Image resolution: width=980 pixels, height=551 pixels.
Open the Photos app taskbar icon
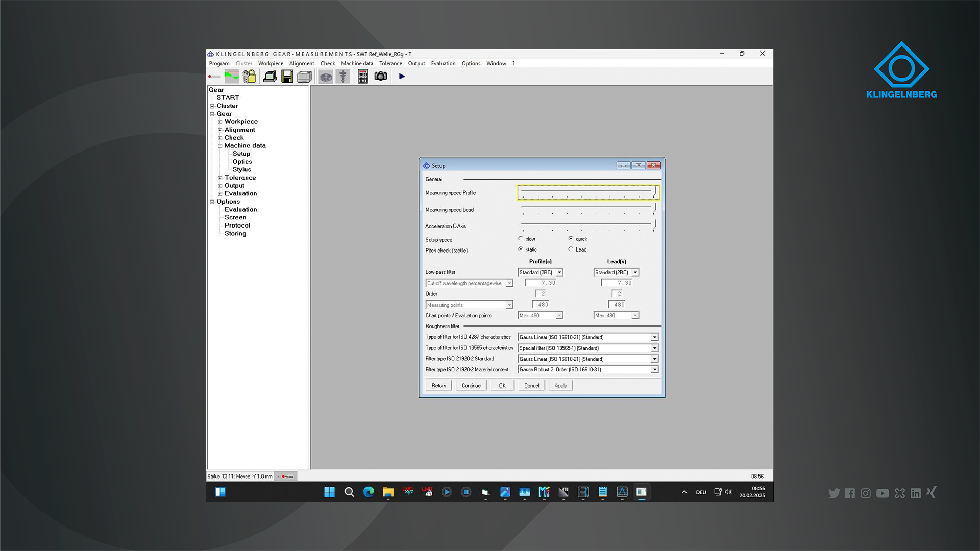tap(505, 492)
